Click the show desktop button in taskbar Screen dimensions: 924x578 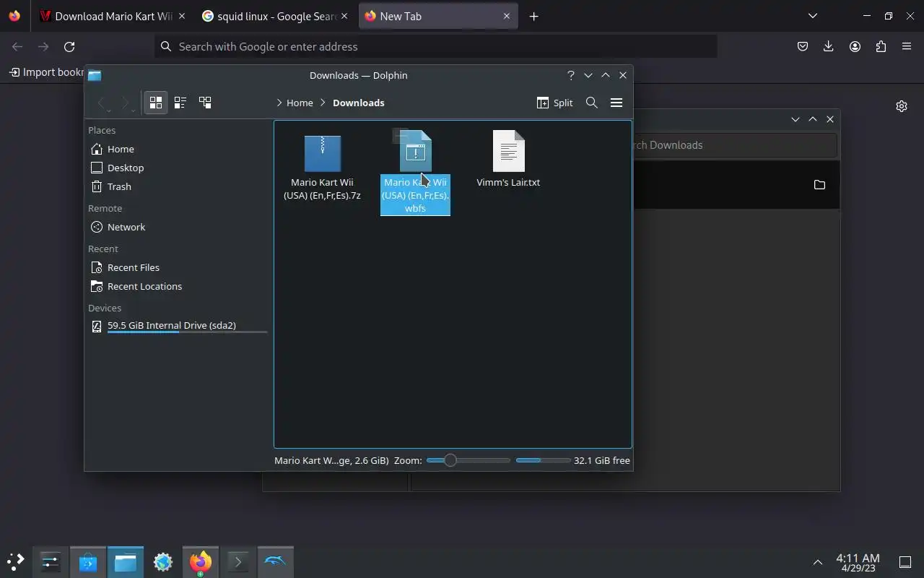pyautogui.click(x=905, y=561)
